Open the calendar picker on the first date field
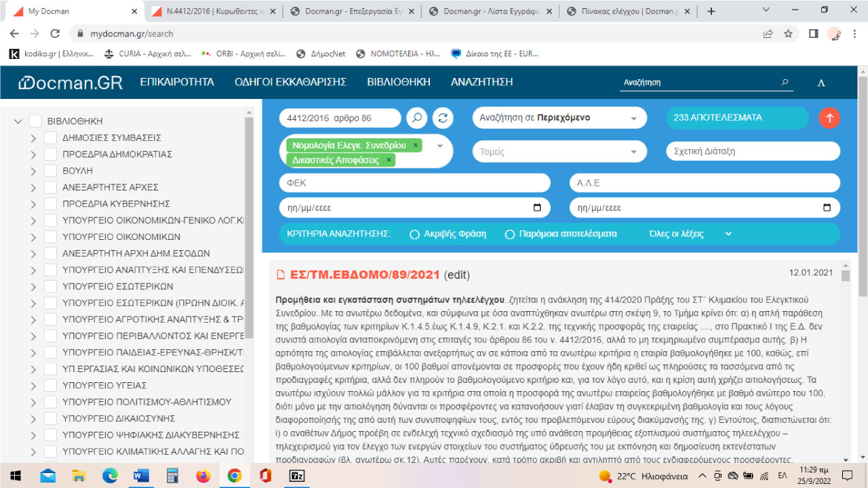Screen dimensions: 868x488 (537, 207)
